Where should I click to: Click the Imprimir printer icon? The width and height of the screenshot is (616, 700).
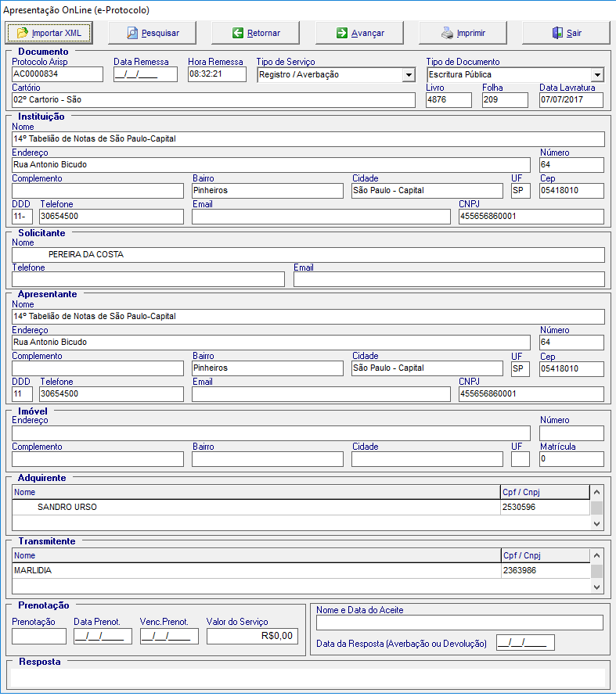pyautogui.click(x=447, y=33)
